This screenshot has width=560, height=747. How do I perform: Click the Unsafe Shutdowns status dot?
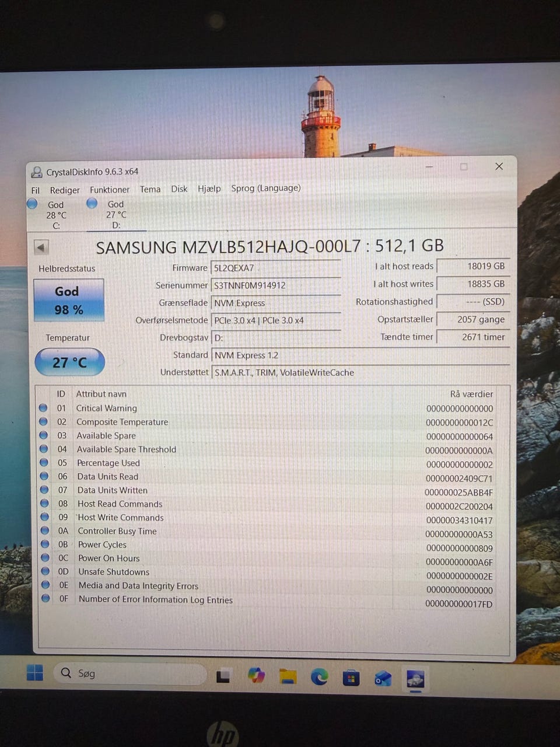(45, 571)
